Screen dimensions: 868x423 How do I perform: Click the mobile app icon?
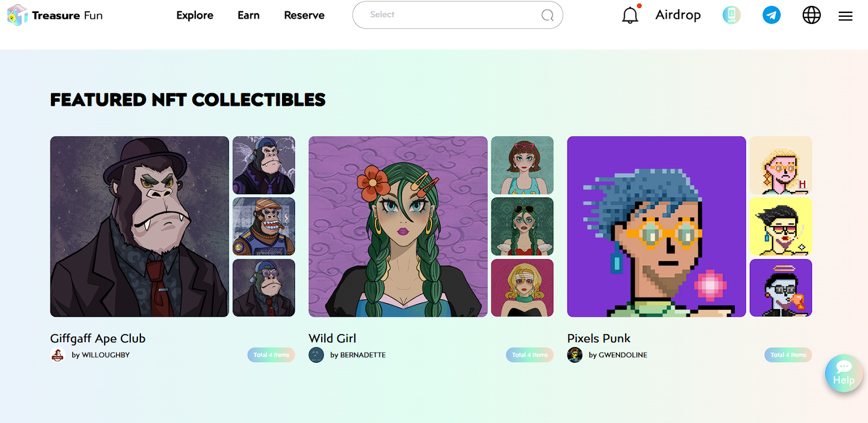(x=731, y=15)
